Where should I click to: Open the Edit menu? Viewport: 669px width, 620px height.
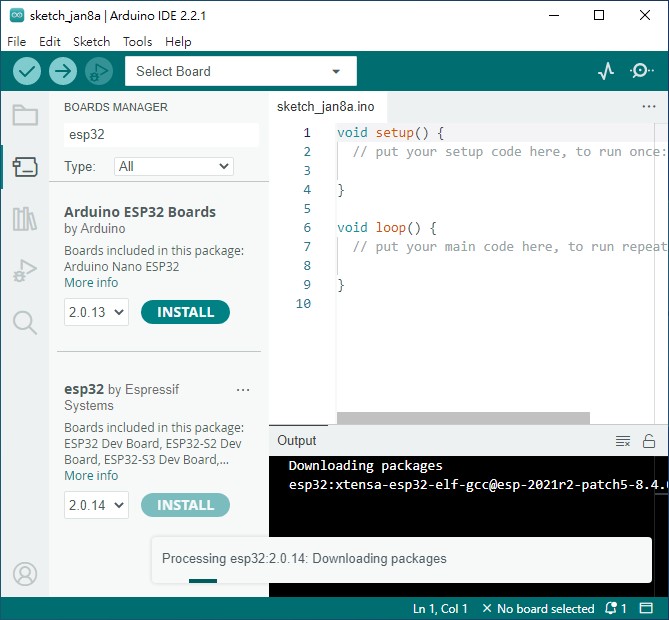pyautogui.click(x=50, y=42)
